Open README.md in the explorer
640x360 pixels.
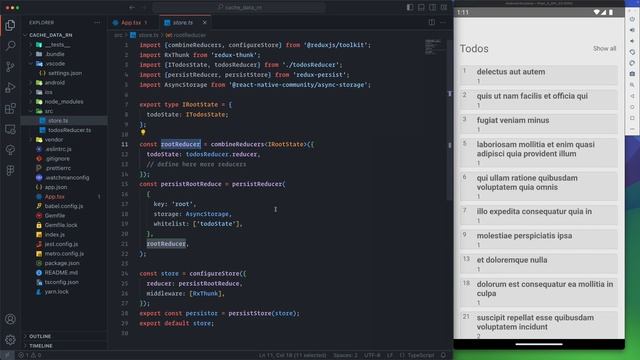click(61, 273)
